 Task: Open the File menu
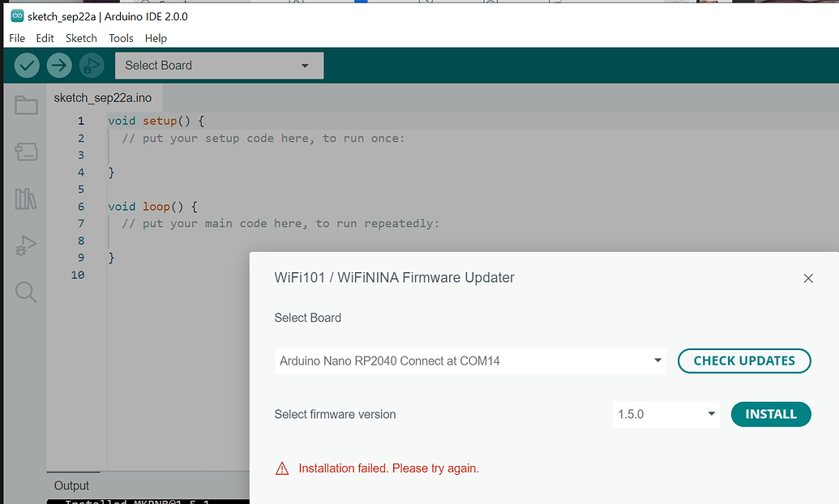(16, 38)
